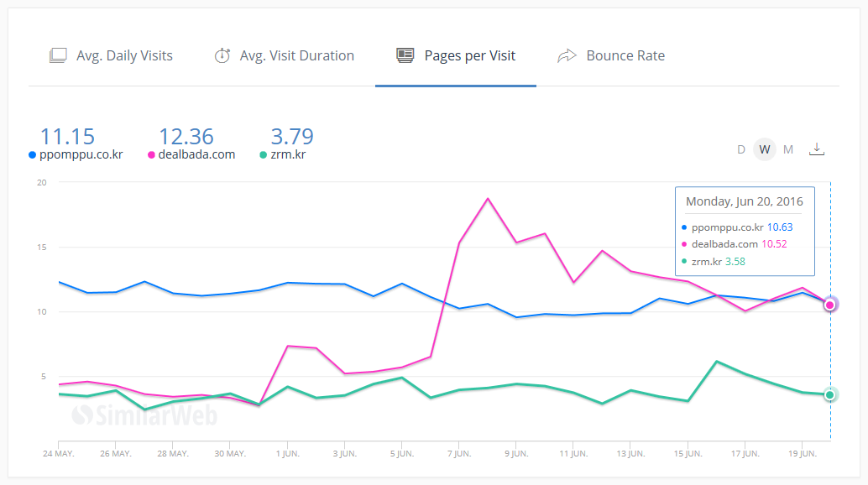Click the Bounce Rate arrow icon
The height and width of the screenshot is (485, 868).
pyautogui.click(x=567, y=56)
